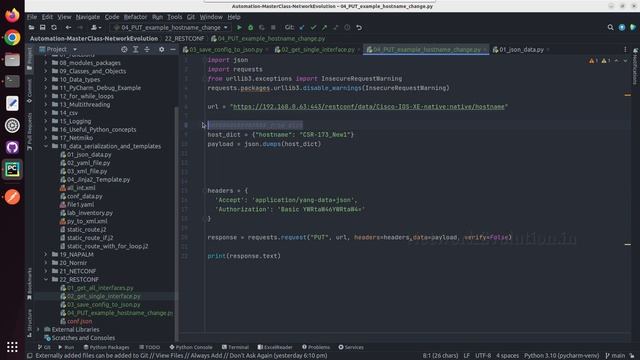640x360 pixels.
Task: Click the UTF-8 encoding in the status bar
Action: tap(483, 356)
